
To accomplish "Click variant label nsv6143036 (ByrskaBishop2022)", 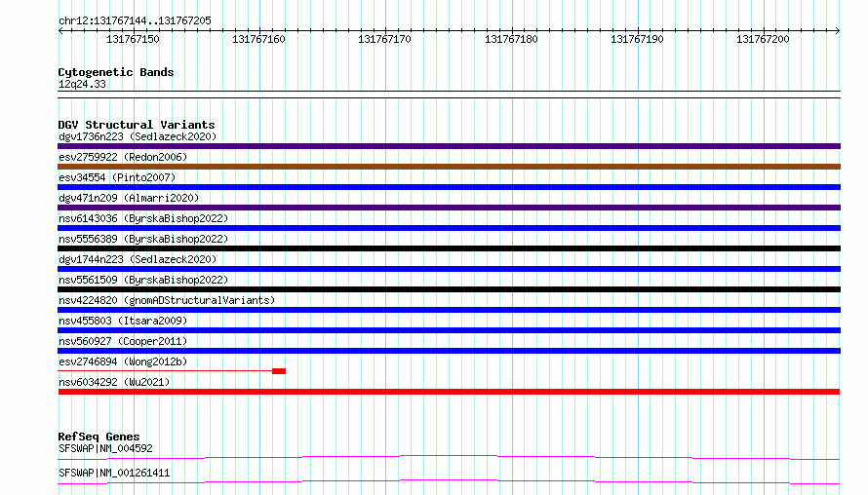I will tap(143, 218).
